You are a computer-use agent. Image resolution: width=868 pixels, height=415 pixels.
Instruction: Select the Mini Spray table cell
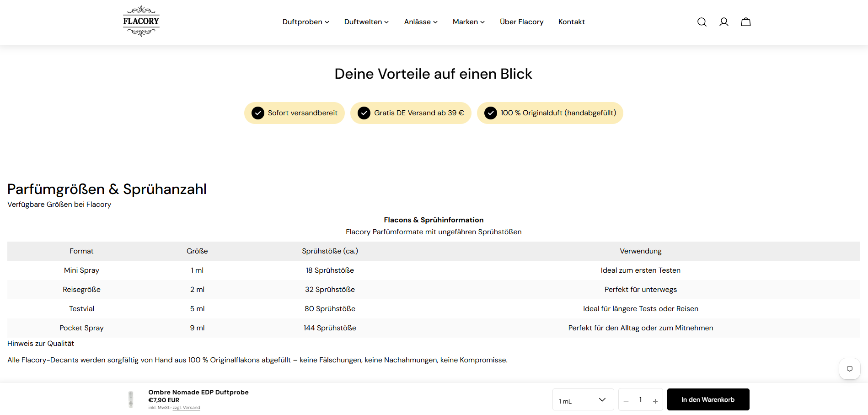click(81, 270)
